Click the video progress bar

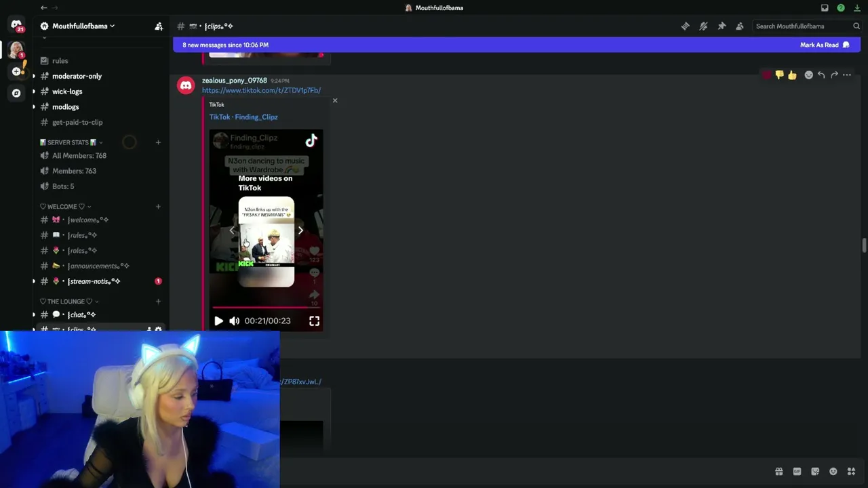point(266,307)
